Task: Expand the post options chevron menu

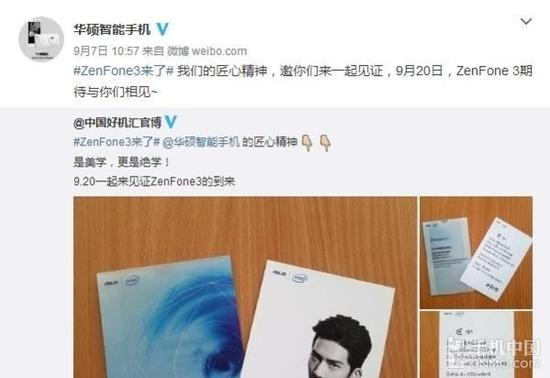Action: [526, 22]
